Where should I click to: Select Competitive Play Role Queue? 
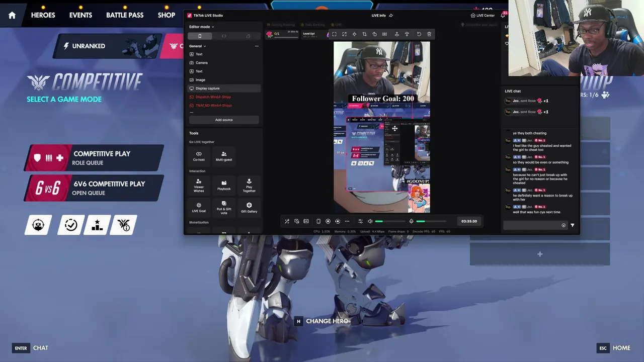pyautogui.click(x=95, y=158)
